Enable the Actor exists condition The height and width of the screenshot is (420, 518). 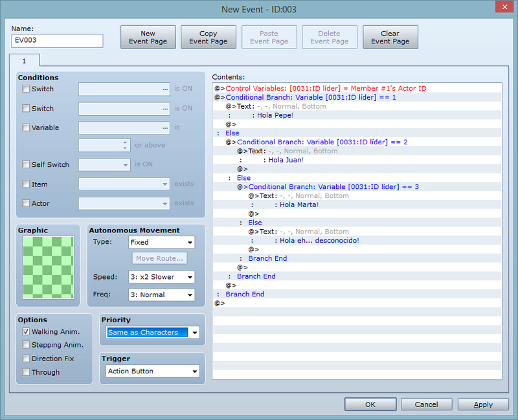pyautogui.click(x=26, y=203)
